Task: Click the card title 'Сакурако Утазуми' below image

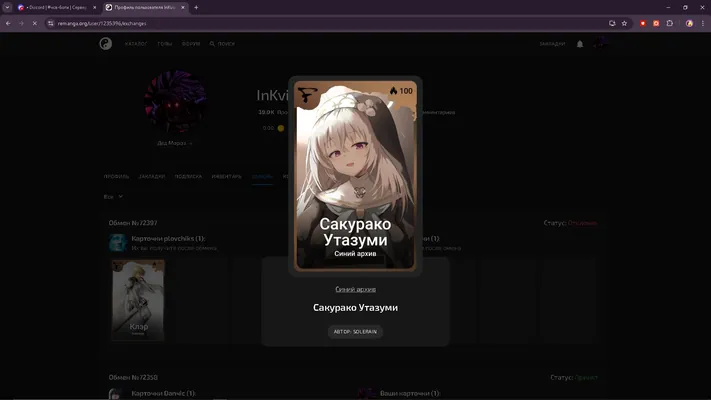Action: coord(356,307)
